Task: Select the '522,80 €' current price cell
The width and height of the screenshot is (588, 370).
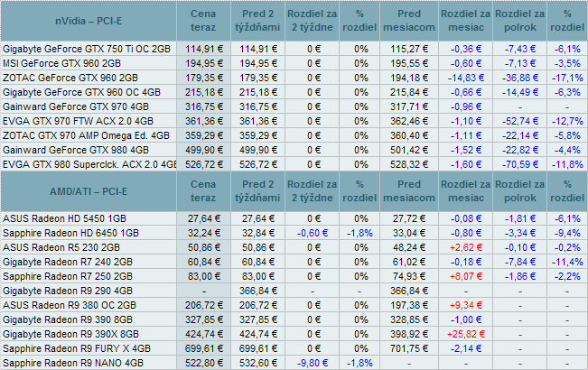Action: click(x=204, y=364)
